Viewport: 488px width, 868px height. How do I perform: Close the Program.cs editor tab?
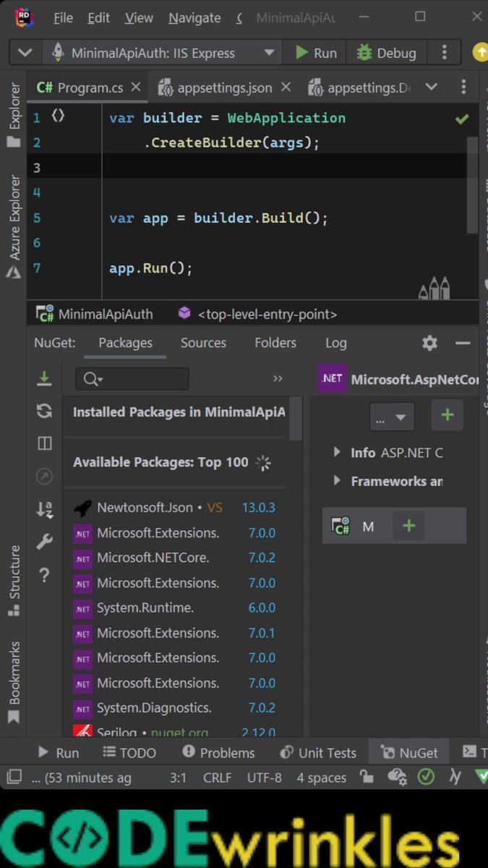(137, 87)
